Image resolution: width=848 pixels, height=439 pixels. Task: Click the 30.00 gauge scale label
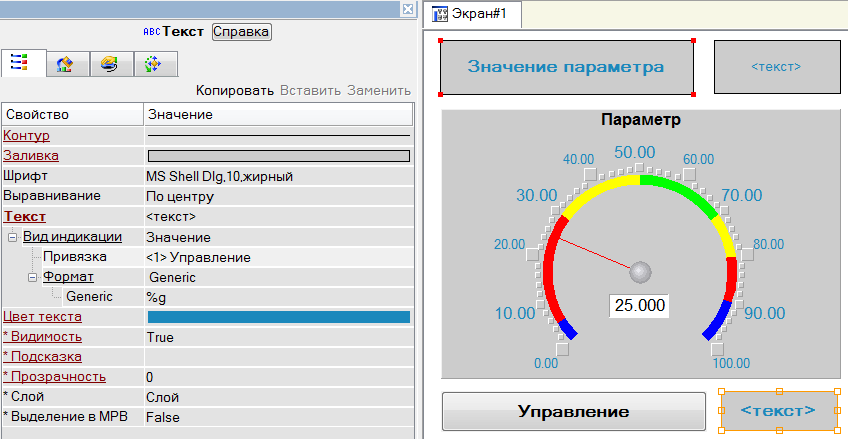pos(536,195)
